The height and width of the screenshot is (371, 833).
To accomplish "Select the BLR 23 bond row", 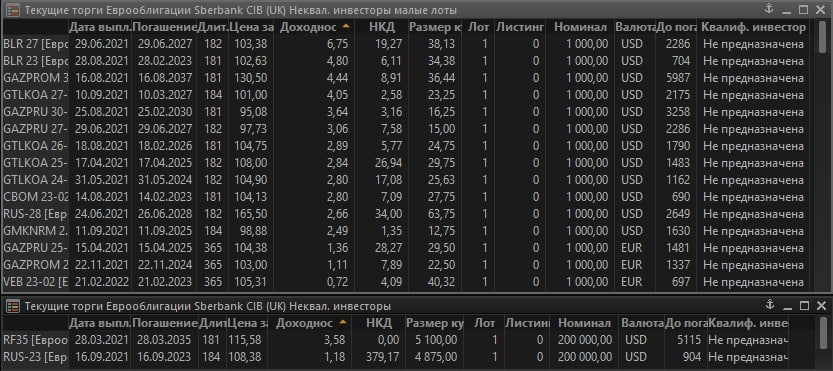I will [x=406, y=61].
